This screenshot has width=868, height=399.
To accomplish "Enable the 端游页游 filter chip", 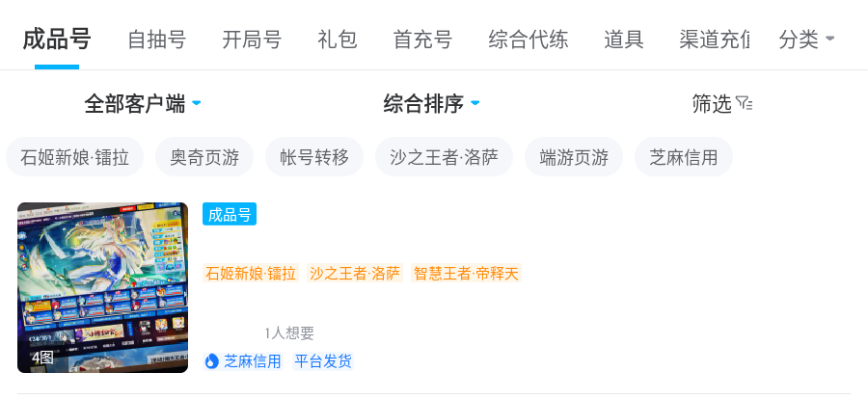I will (x=574, y=157).
